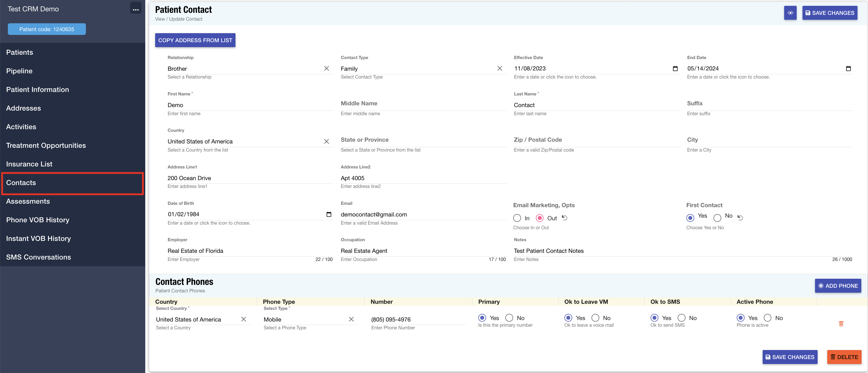Set Ok to SMS to No

[681, 318]
